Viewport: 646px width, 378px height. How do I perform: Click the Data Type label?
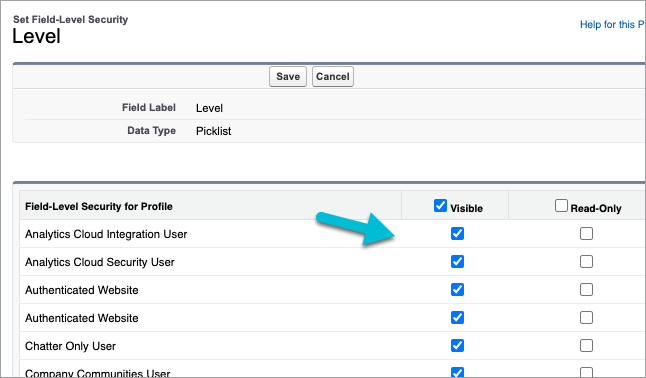tap(152, 131)
